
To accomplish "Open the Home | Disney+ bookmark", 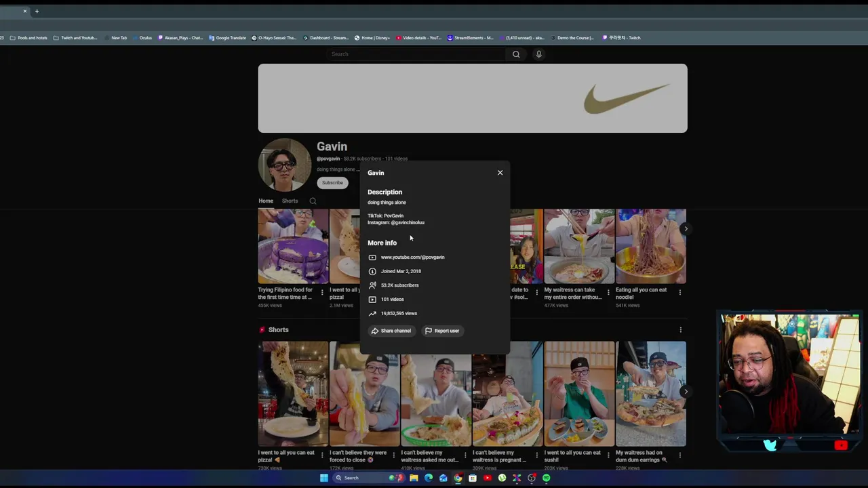I will coord(372,38).
